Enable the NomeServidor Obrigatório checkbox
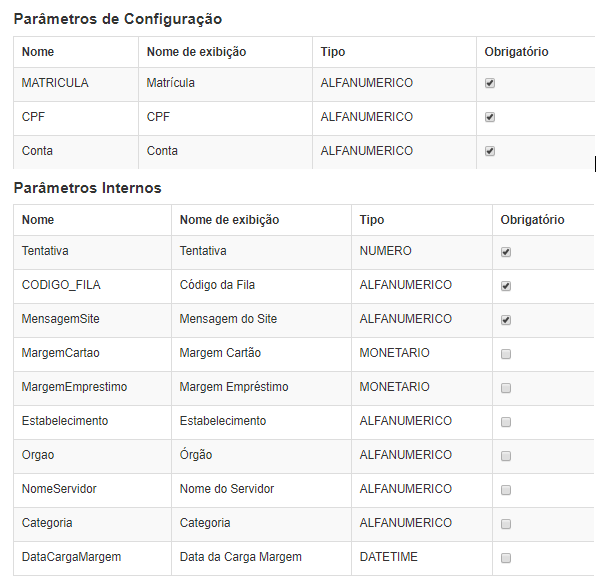 [506, 490]
